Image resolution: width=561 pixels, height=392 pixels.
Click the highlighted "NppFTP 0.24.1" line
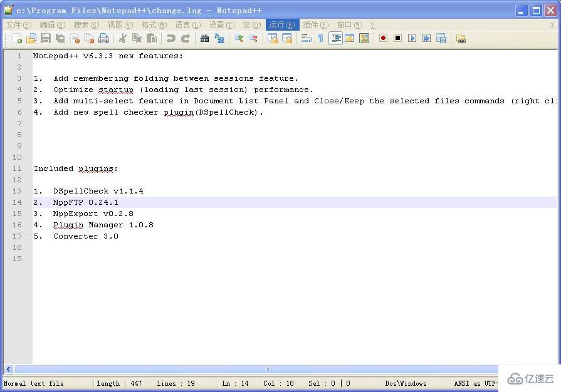85,202
